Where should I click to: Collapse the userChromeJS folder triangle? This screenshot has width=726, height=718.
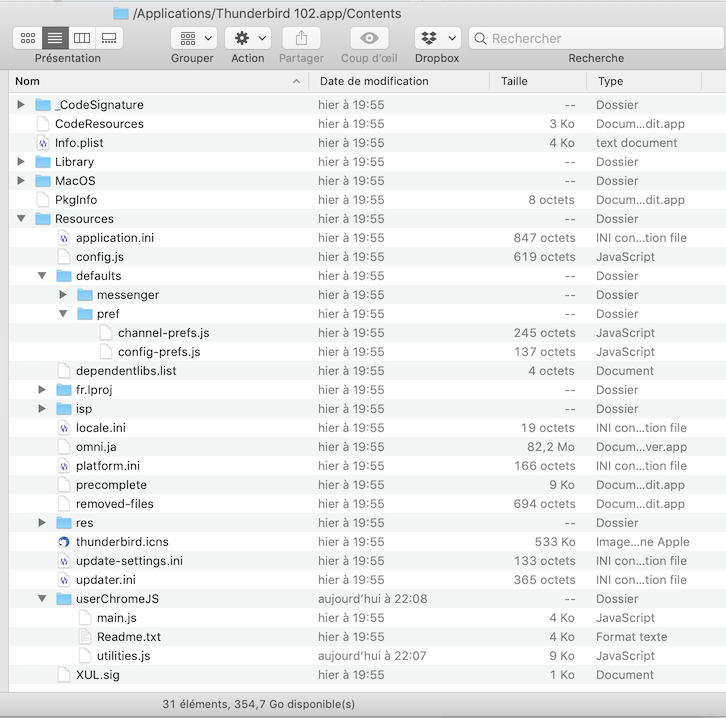[42, 599]
